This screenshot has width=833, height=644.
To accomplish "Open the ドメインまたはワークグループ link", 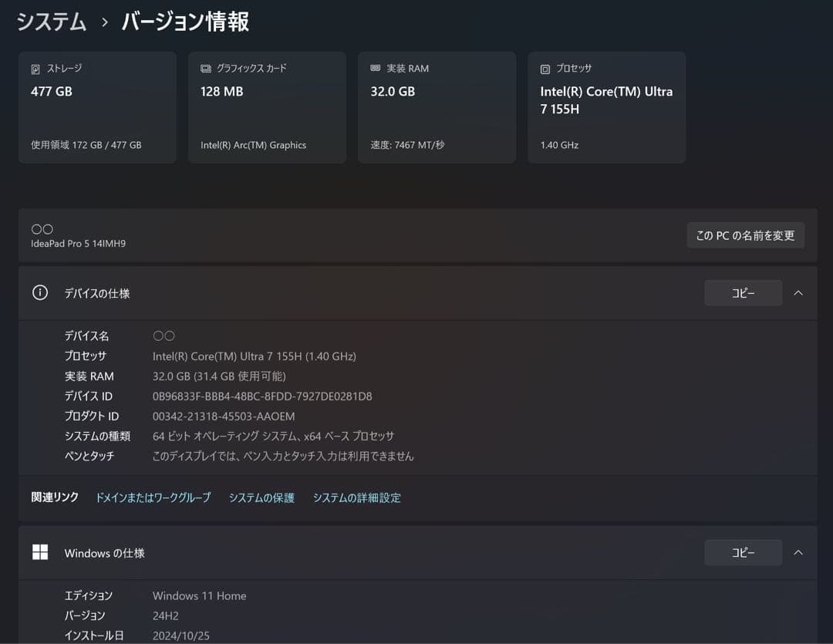I will [x=153, y=497].
